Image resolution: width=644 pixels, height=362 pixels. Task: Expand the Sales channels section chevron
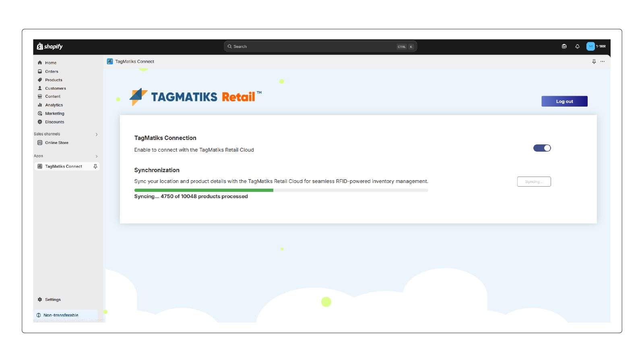click(97, 134)
